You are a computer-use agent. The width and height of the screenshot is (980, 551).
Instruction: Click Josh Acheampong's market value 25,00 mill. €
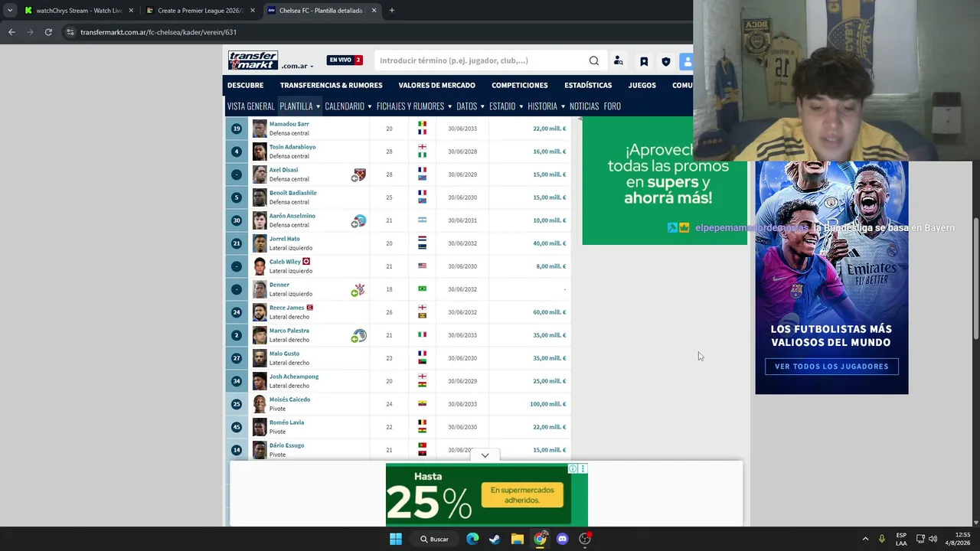pyautogui.click(x=550, y=381)
